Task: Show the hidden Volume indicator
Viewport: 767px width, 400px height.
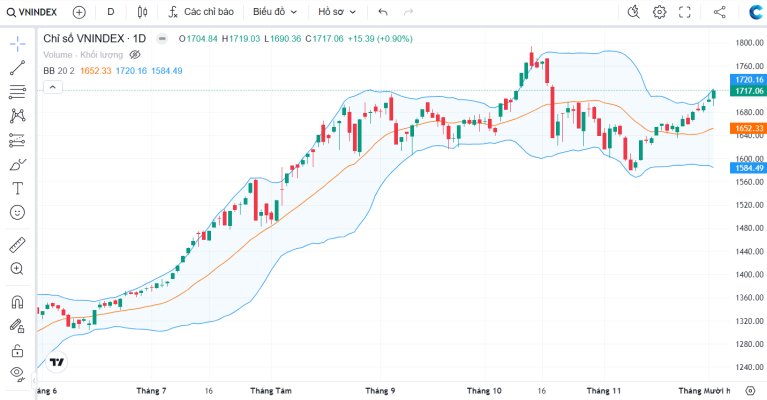Action: [135, 55]
